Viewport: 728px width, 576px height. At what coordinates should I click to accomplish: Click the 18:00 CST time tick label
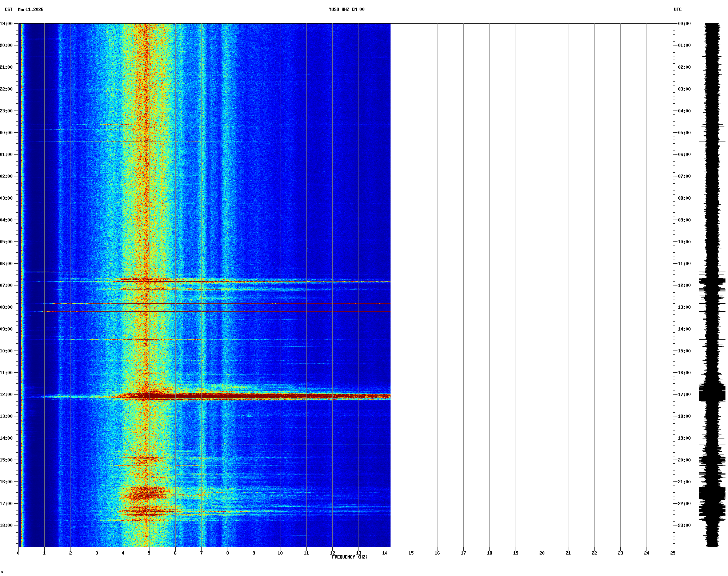[x=6, y=525]
